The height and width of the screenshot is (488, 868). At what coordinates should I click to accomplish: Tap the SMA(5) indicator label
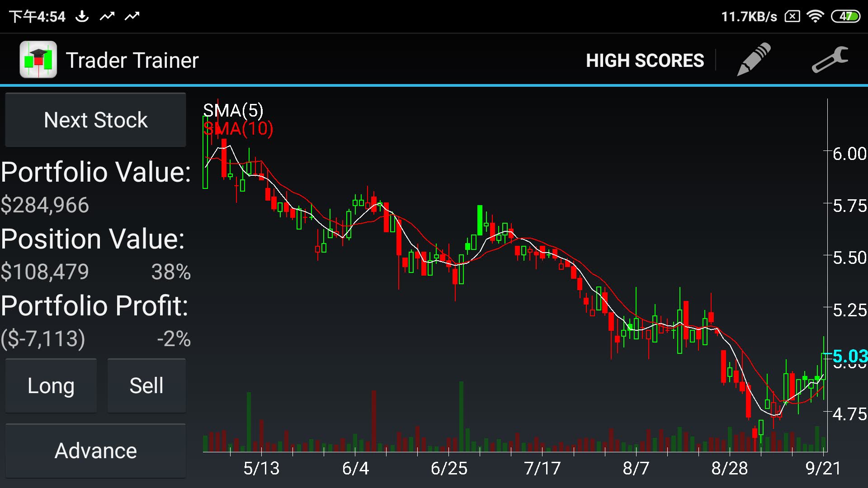coord(233,110)
